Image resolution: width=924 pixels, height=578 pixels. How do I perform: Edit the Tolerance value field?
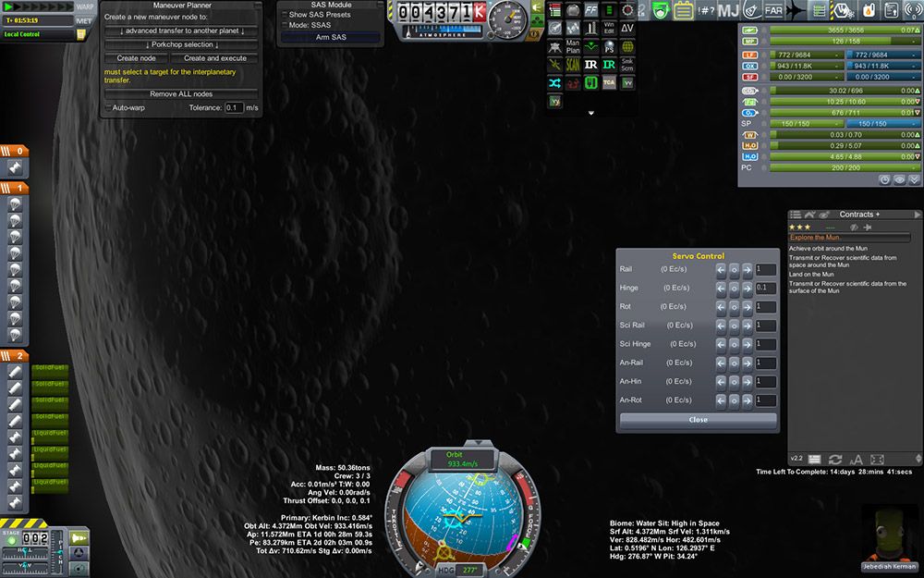(234, 108)
